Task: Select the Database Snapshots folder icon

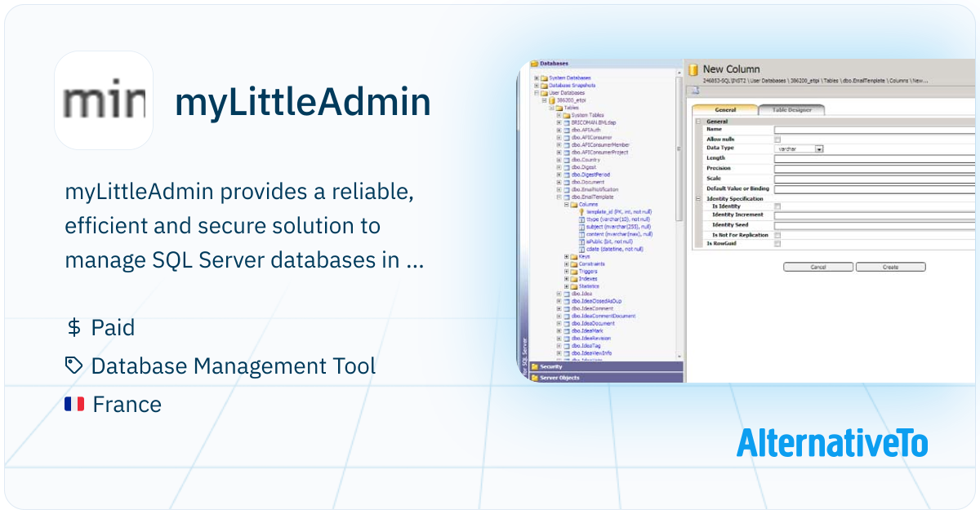Action: 545,85
